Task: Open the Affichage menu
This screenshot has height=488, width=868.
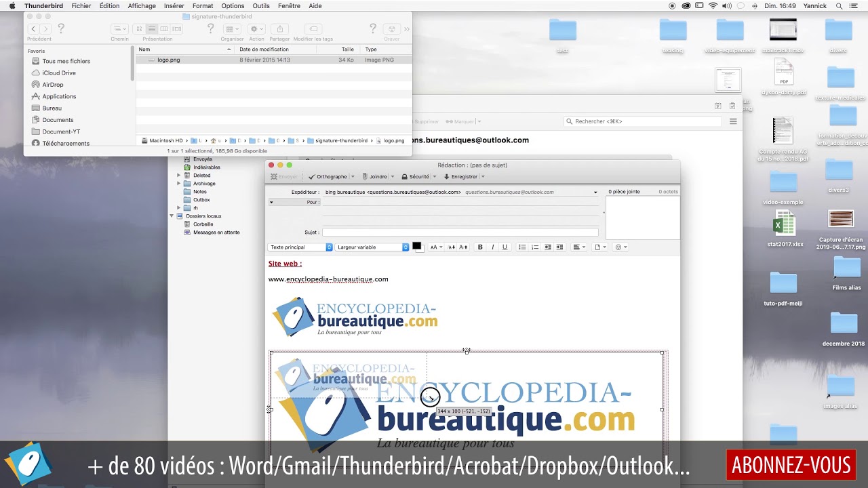Action: (x=142, y=5)
